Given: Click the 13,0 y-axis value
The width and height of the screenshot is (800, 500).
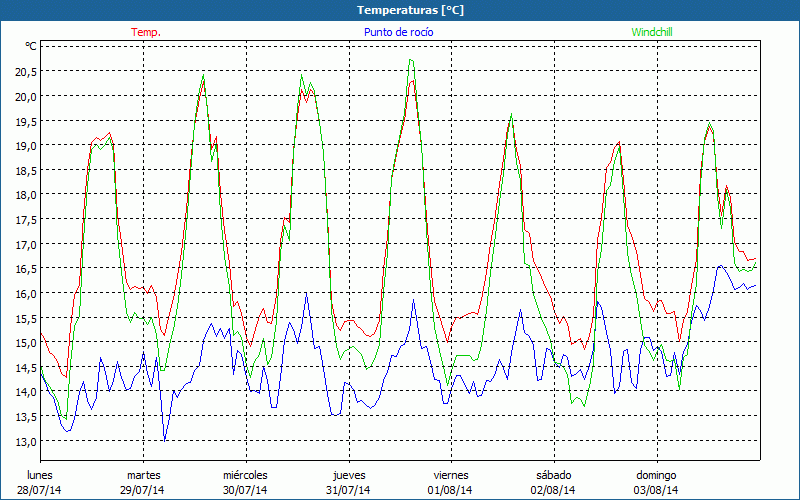Looking at the screenshot, I should [x=25, y=441].
